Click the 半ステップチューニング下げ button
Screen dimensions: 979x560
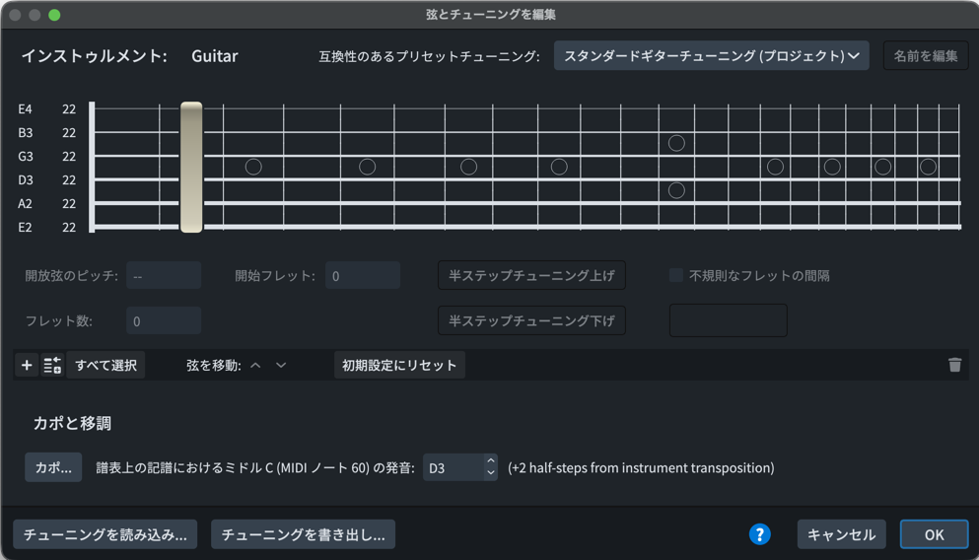click(x=531, y=320)
